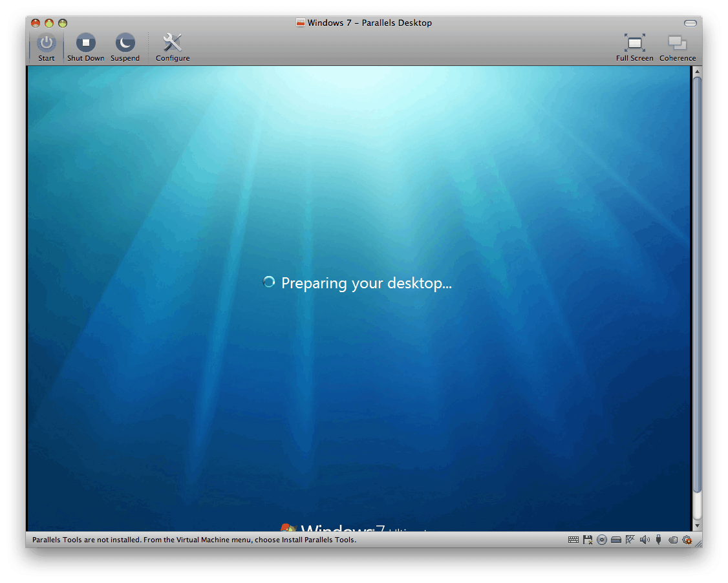Click the shared folders hand icon

(673, 540)
